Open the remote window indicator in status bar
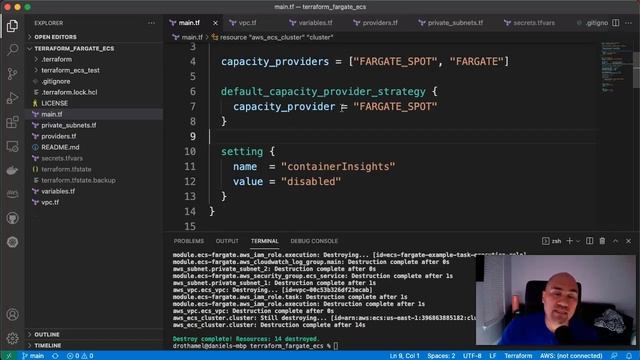Image resolution: width=640 pixels, height=360 pixels. click(9, 356)
